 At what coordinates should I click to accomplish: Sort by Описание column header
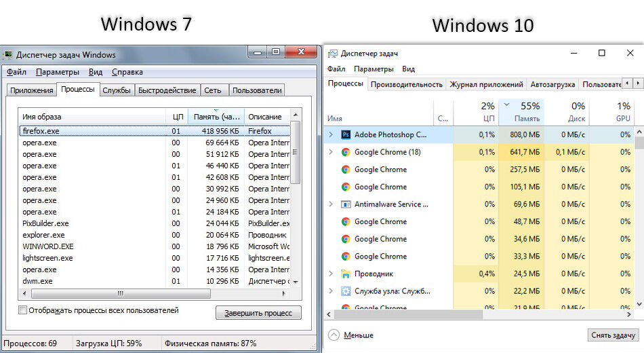(x=267, y=117)
